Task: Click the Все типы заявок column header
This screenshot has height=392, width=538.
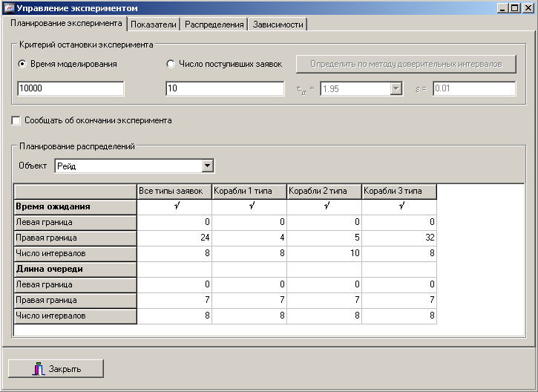Action: coord(174,192)
